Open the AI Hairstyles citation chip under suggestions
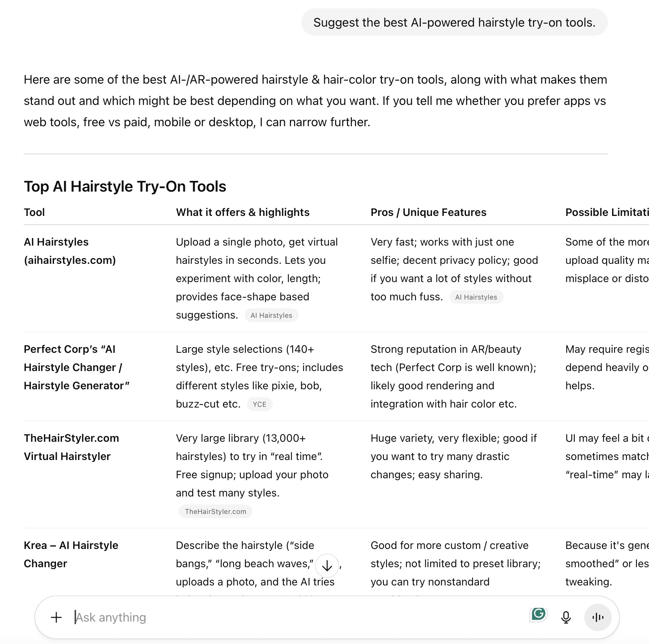The width and height of the screenshot is (649, 644). point(271,315)
